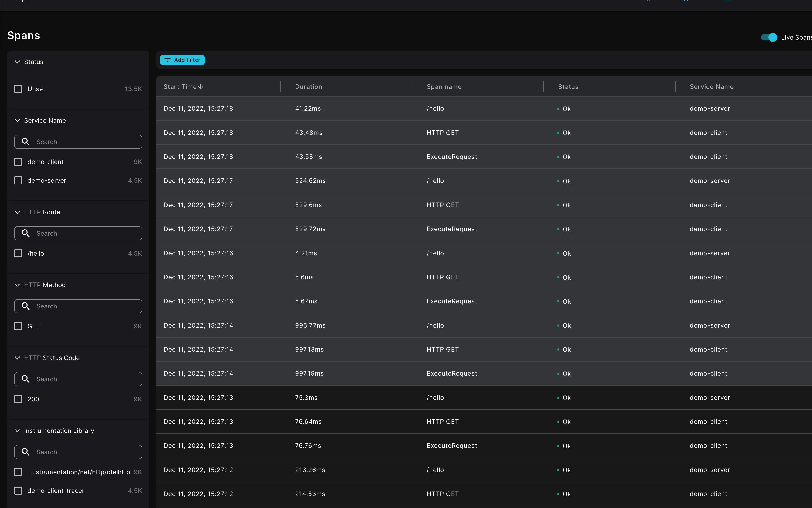Select the span with duration 213.26ms

[x=484, y=470]
